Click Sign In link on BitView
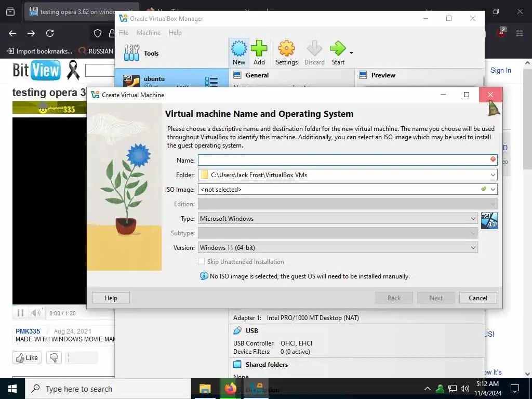Image resolution: width=532 pixels, height=399 pixels. pyautogui.click(x=500, y=70)
